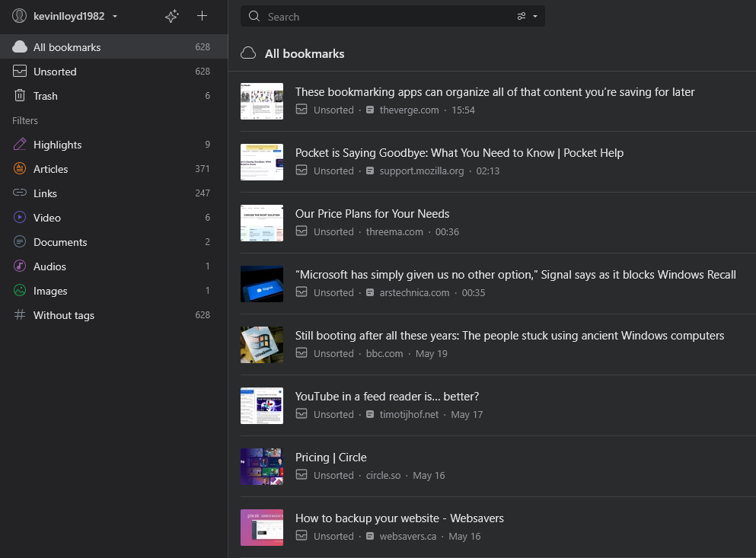Click the Highlights pencil icon

point(20,144)
